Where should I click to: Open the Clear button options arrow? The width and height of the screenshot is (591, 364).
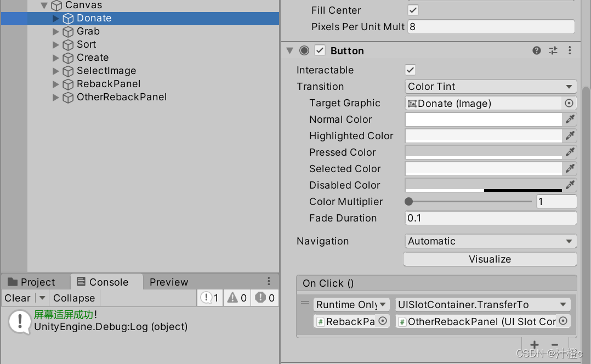tap(42, 298)
